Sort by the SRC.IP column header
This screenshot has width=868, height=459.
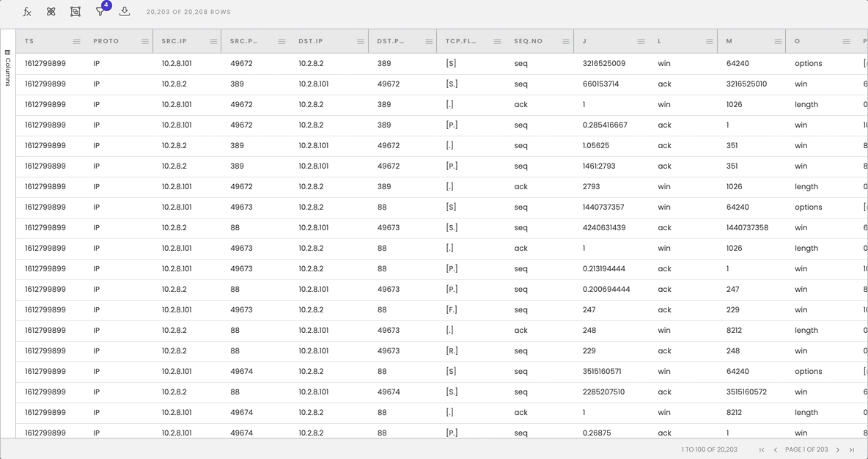(174, 42)
